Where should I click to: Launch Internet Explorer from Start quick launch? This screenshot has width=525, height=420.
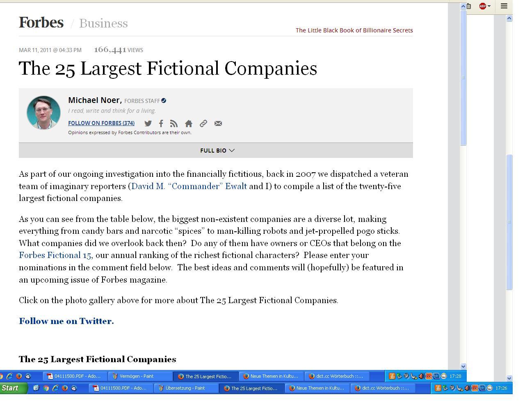[x=55, y=388]
